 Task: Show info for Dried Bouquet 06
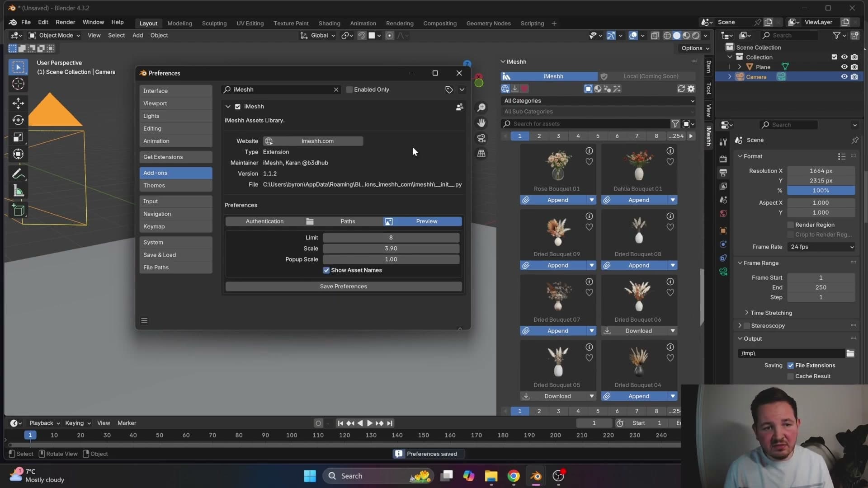tap(670, 282)
